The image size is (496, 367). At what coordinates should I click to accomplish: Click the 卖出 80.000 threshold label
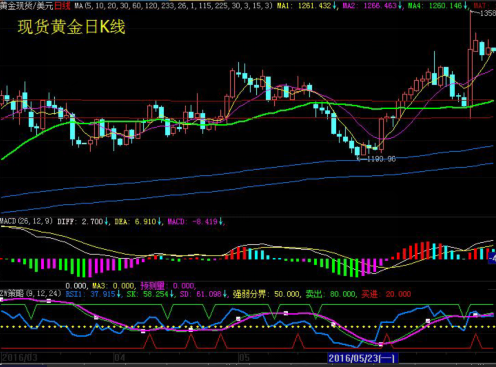pyautogui.click(x=331, y=294)
